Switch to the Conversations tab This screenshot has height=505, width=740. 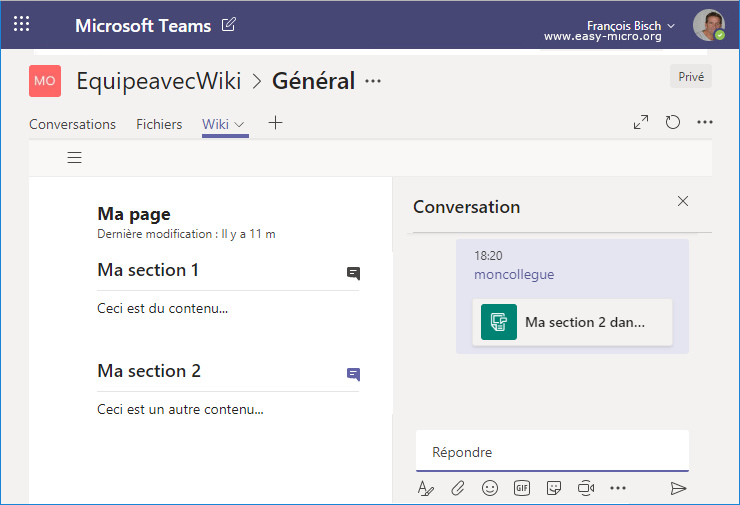click(x=72, y=124)
